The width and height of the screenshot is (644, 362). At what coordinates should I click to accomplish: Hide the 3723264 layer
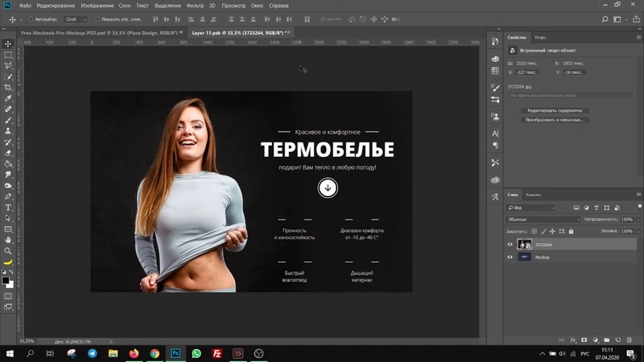tap(510, 245)
